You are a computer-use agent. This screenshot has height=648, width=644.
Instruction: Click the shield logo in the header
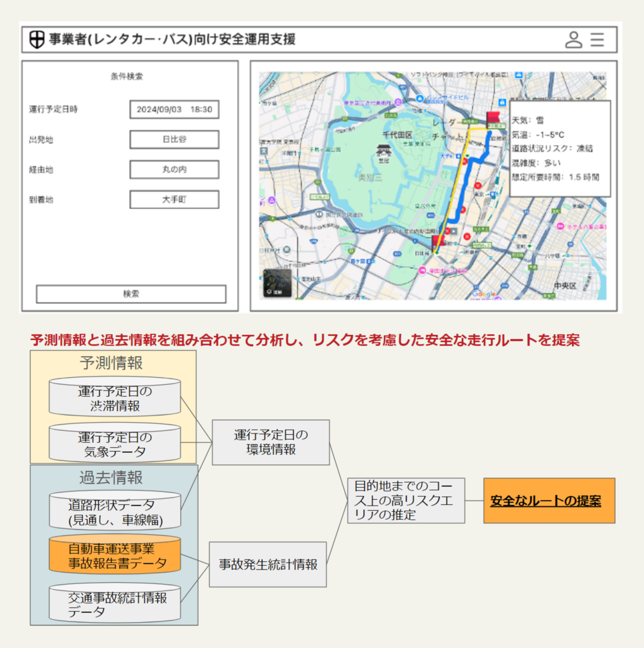coord(37,40)
